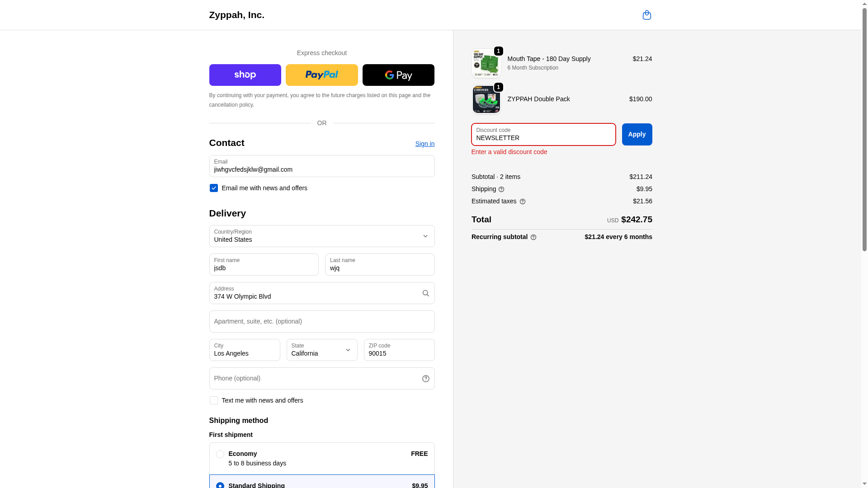The image size is (868, 488).
Task: Click the ZIP code field
Action: (x=399, y=350)
